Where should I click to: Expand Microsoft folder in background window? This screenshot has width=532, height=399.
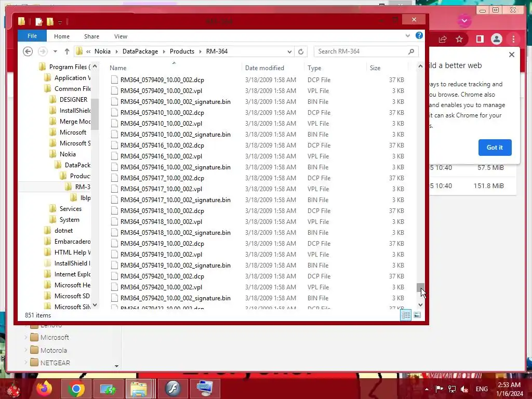(26, 338)
